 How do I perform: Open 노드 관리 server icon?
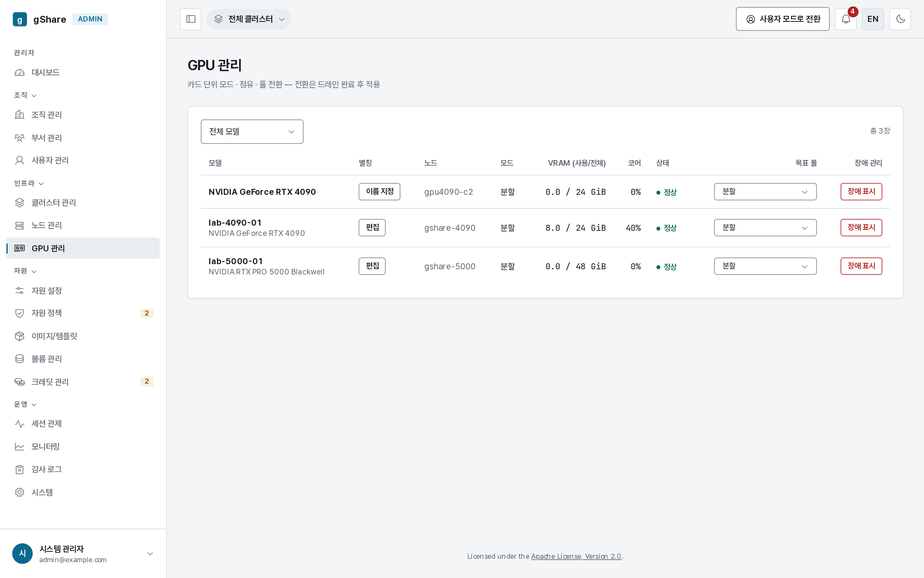pos(20,225)
